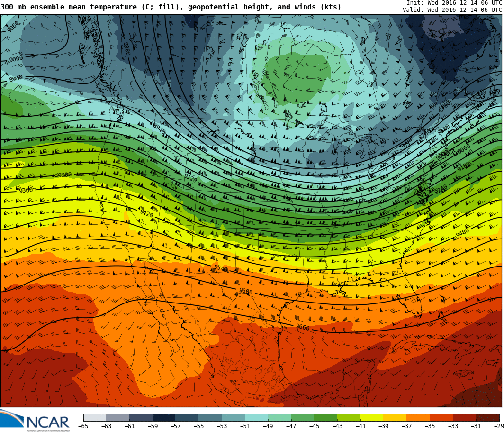Pick the red-orange swatch between -35 and -33
504x432 pixels.
point(441,417)
